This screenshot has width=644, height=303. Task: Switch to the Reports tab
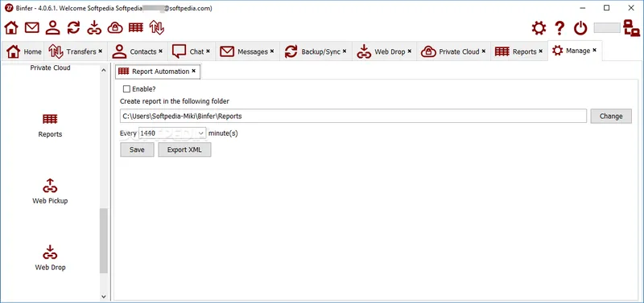pyautogui.click(x=519, y=51)
